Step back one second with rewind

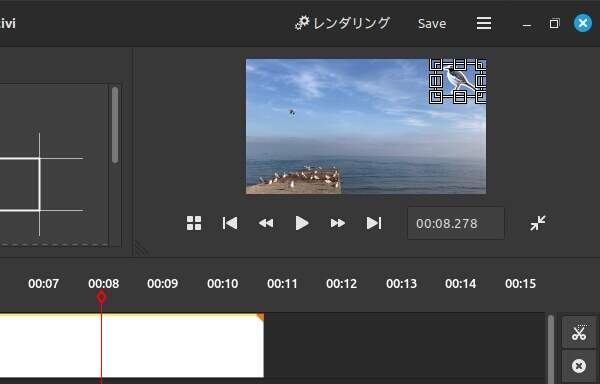[x=266, y=223]
